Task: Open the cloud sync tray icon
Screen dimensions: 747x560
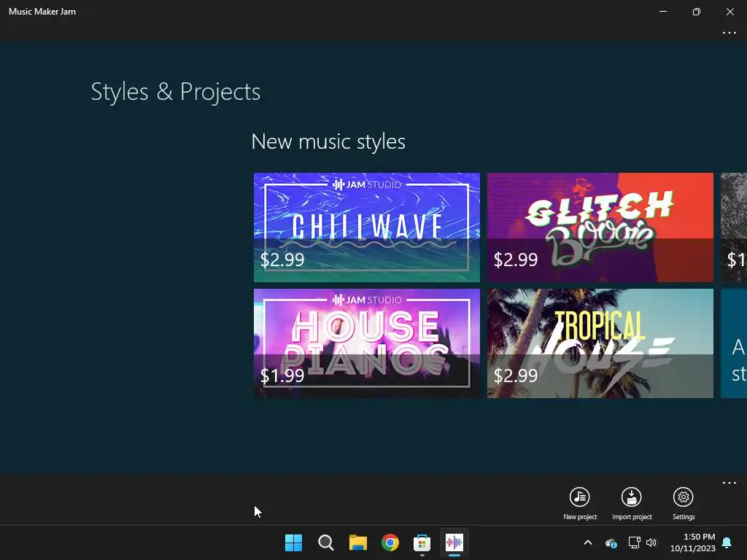Action: point(611,542)
